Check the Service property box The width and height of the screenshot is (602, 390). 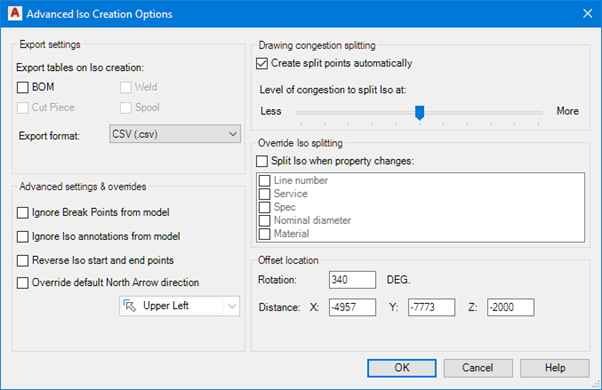pyautogui.click(x=265, y=194)
